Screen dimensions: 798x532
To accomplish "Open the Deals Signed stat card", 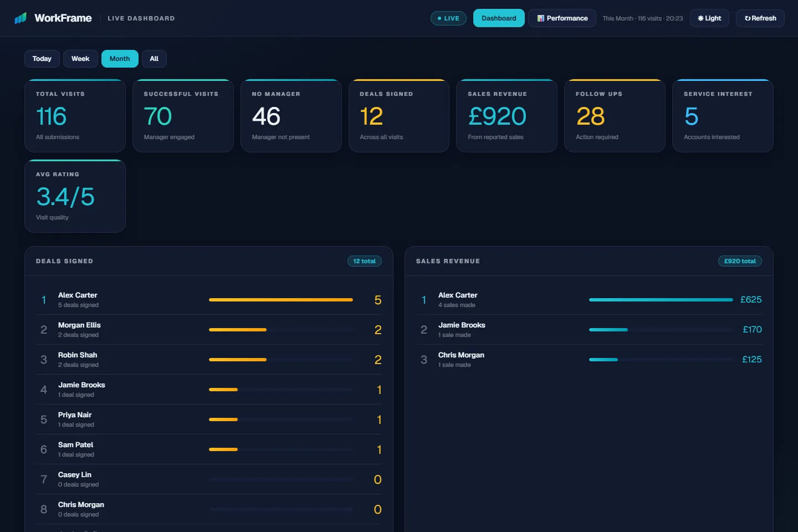I will tap(399, 116).
